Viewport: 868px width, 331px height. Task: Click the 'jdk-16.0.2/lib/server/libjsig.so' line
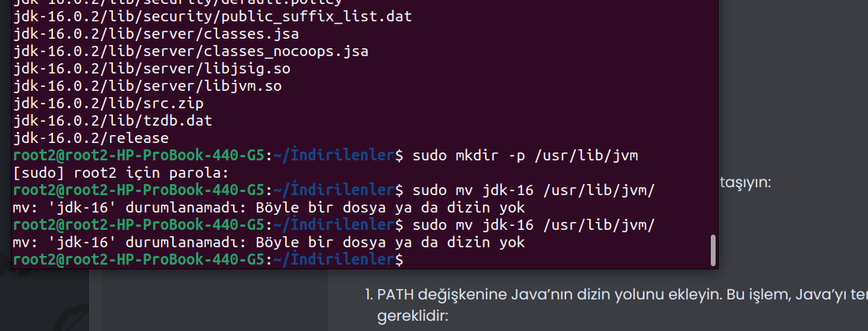click(152, 70)
